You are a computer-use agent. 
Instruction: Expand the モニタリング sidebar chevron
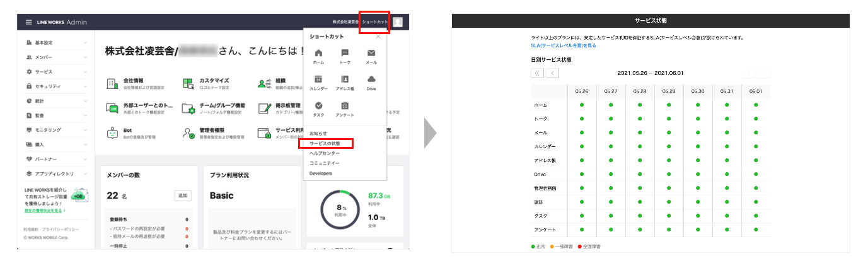(x=84, y=129)
